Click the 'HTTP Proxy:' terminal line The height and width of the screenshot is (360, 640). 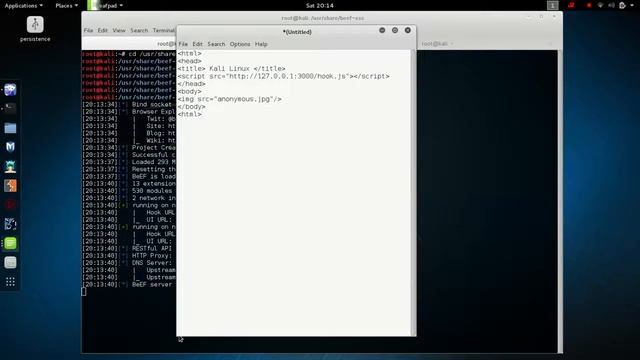tap(129, 256)
